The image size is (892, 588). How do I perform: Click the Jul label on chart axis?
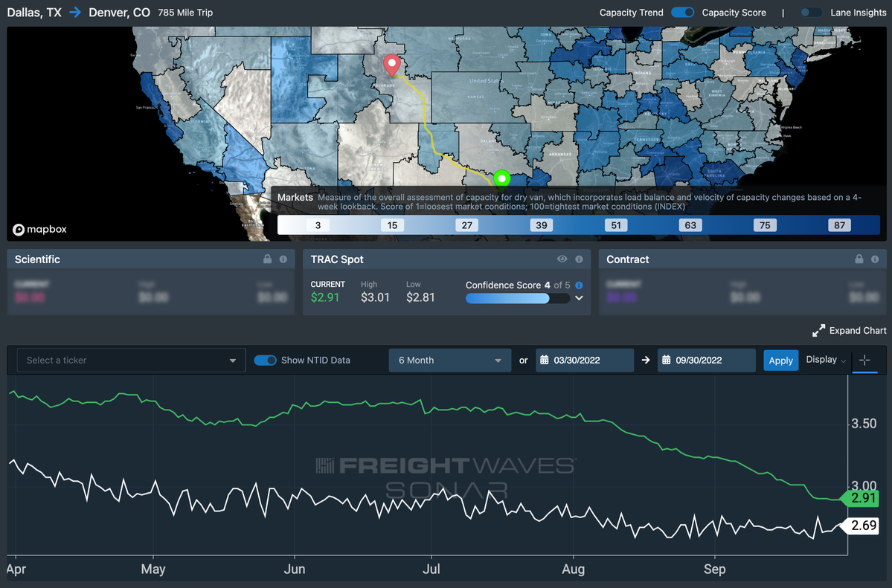click(x=431, y=569)
